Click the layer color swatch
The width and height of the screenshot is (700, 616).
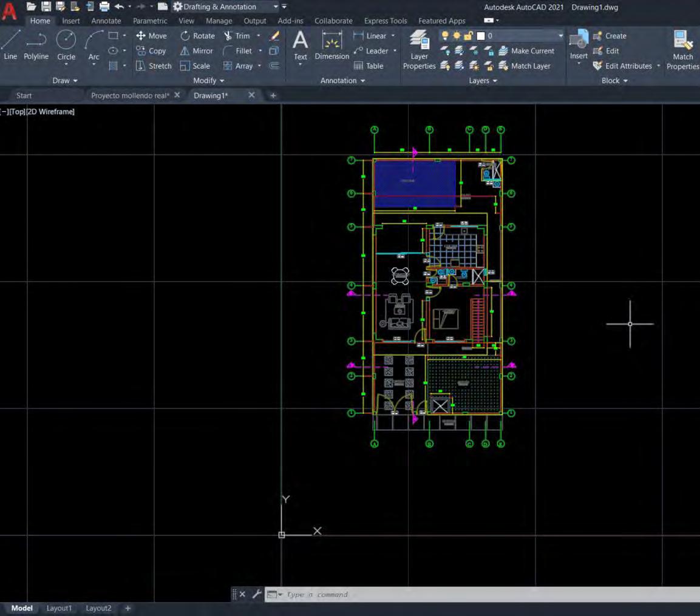tap(481, 36)
